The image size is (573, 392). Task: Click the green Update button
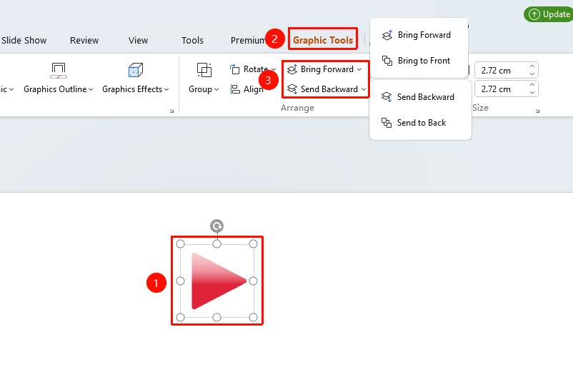(549, 14)
